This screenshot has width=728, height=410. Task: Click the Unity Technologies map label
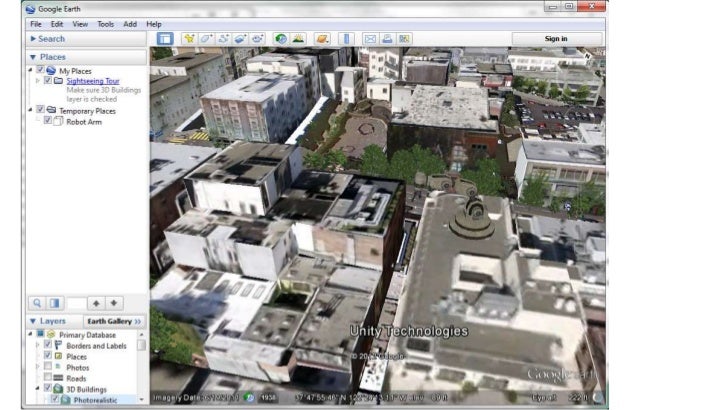click(x=409, y=331)
